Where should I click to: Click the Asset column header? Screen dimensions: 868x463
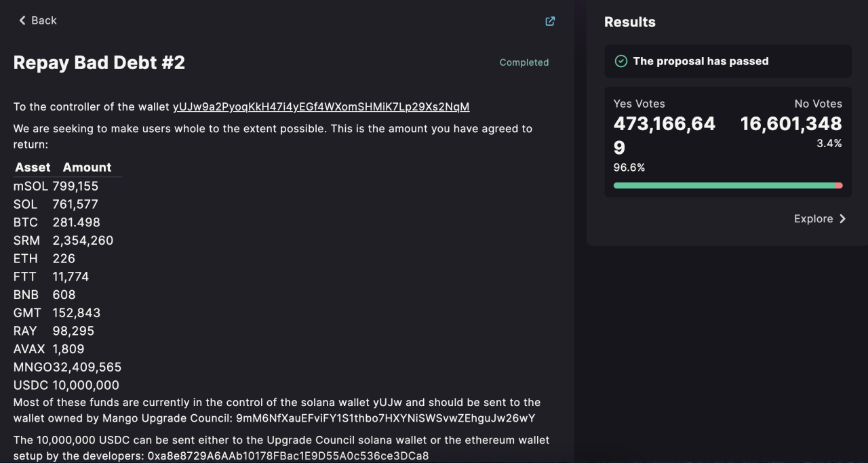click(x=33, y=167)
